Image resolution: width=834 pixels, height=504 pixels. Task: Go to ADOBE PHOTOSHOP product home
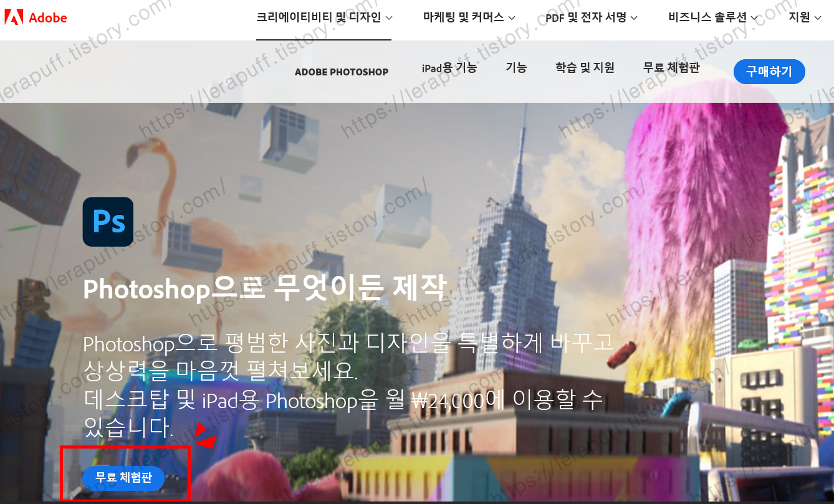pyautogui.click(x=342, y=72)
